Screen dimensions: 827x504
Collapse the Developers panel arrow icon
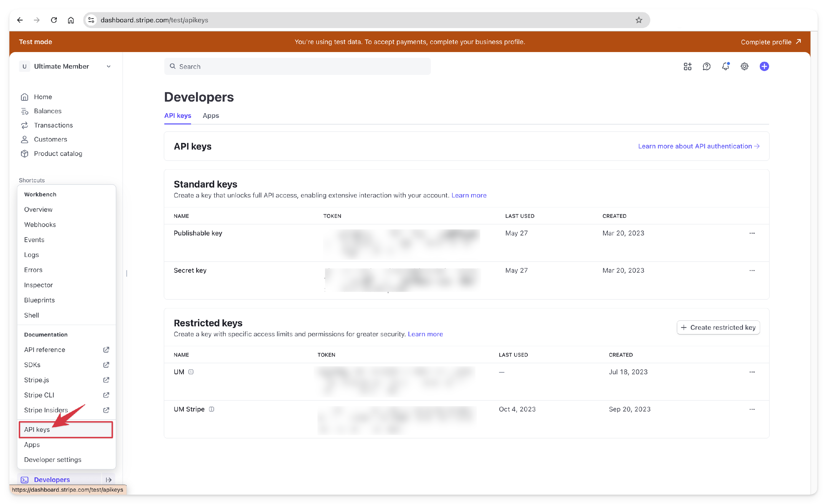(108, 480)
